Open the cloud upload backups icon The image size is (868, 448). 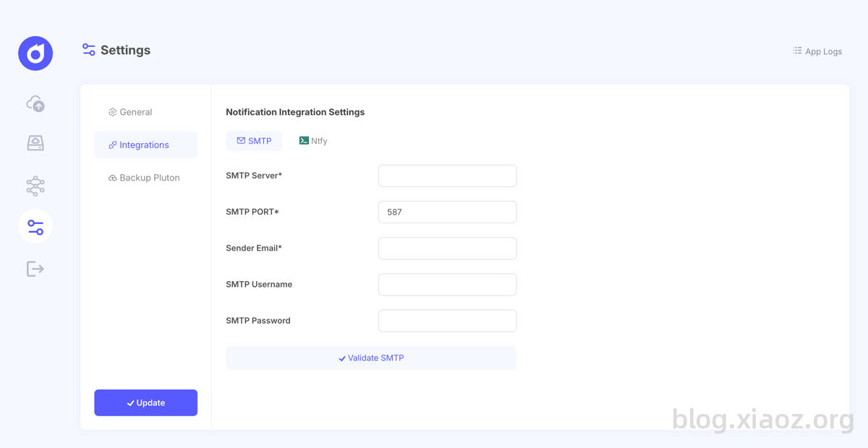coord(35,104)
